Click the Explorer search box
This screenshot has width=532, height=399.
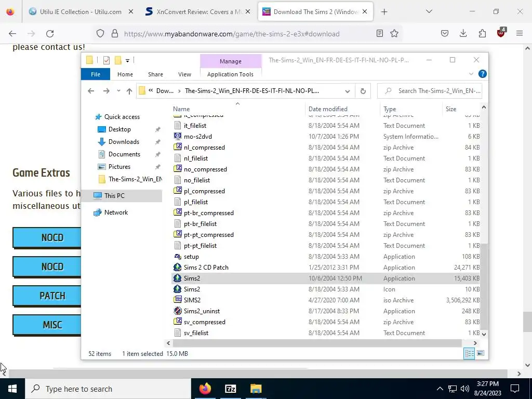pos(430,91)
